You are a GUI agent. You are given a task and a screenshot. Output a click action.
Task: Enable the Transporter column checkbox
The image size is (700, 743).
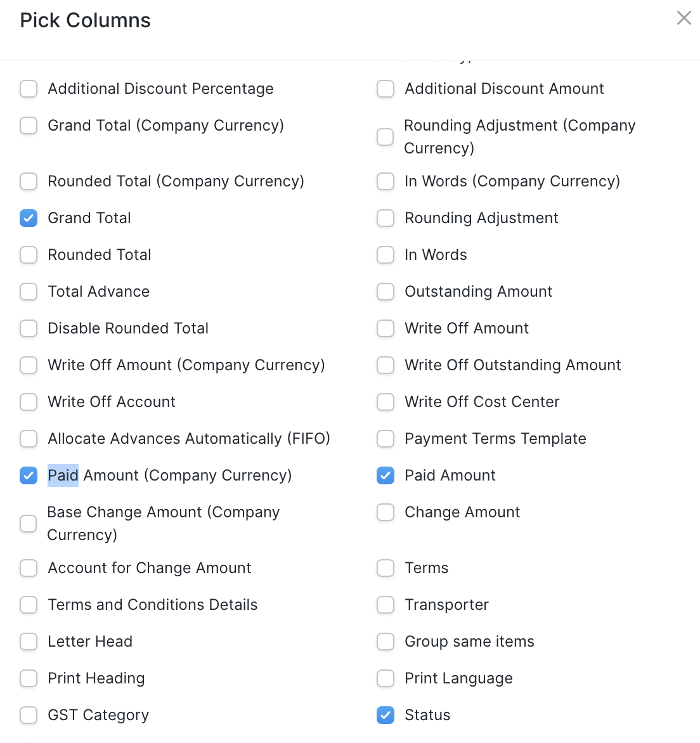point(386,605)
